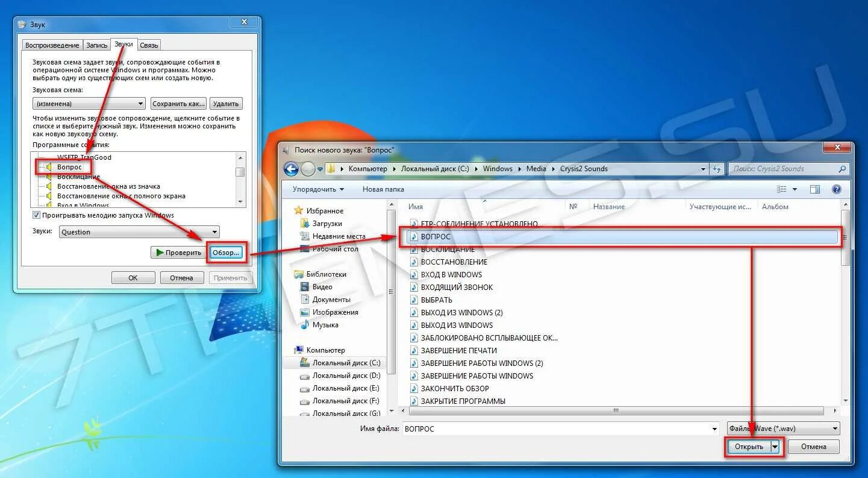Switch to the Звуки tab
This screenshot has width=868, height=478.
coord(123,44)
